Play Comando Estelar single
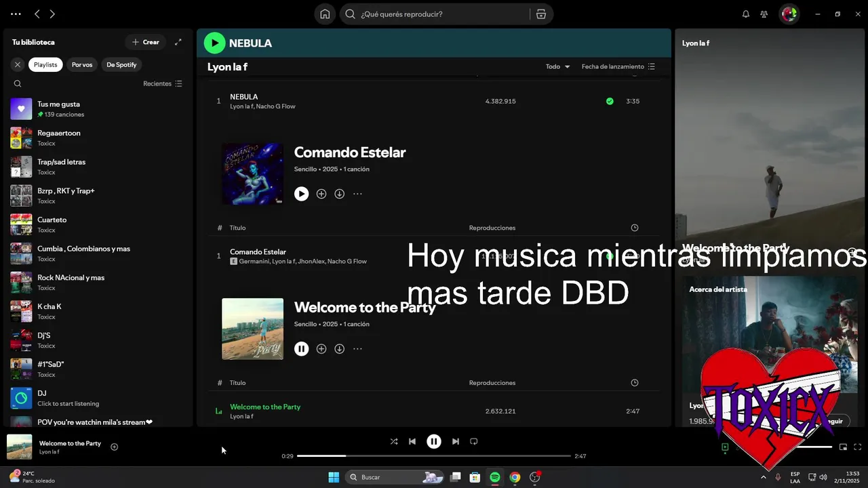The height and width of the screenshot is (488, 868). click(302, 194)
